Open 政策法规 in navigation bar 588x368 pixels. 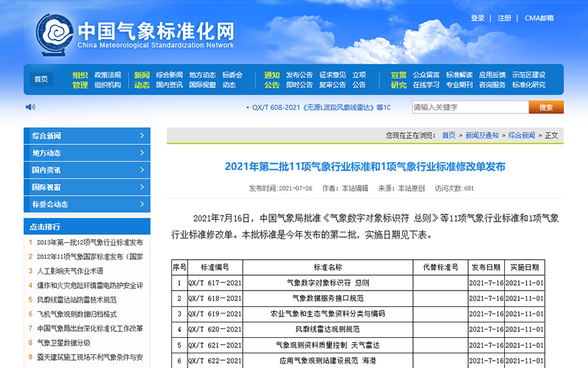(107, 75)
